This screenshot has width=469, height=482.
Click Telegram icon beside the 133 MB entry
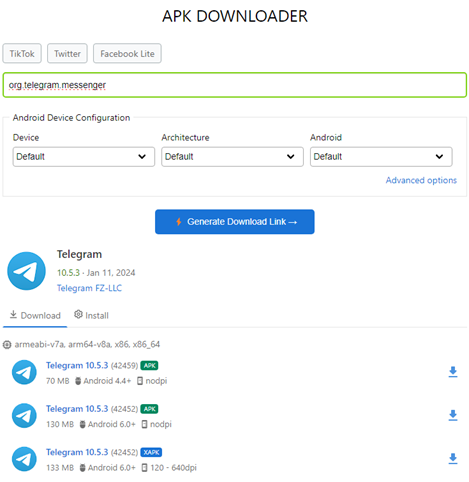click(24, 459)
